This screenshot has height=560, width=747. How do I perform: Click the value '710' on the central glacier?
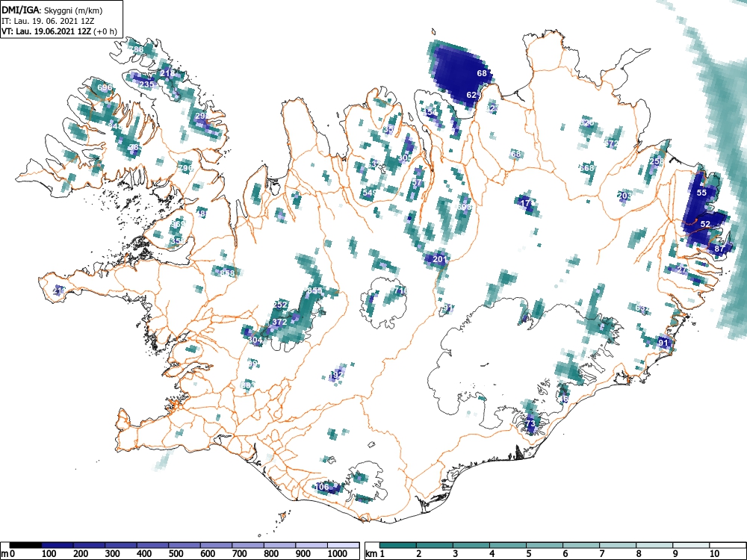[x=401, y=290]
